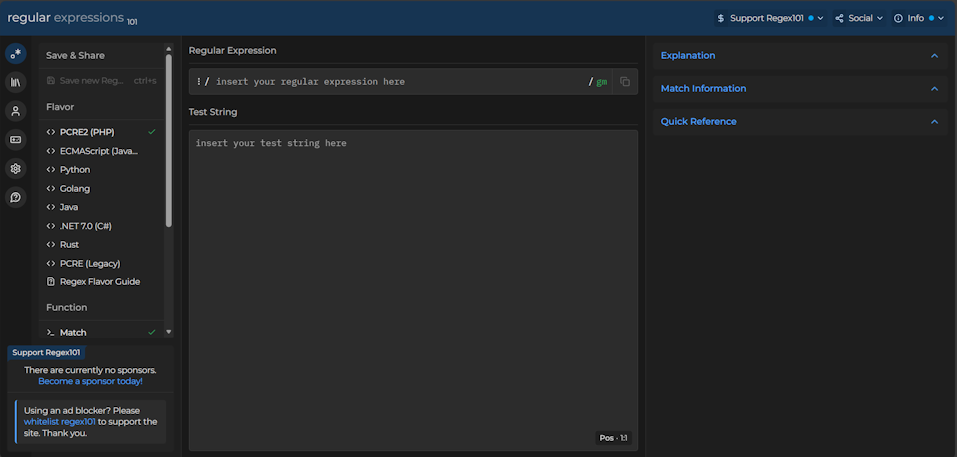
Task: Collapse the Match Information panel chevron
Action: [x=934, y=88]
